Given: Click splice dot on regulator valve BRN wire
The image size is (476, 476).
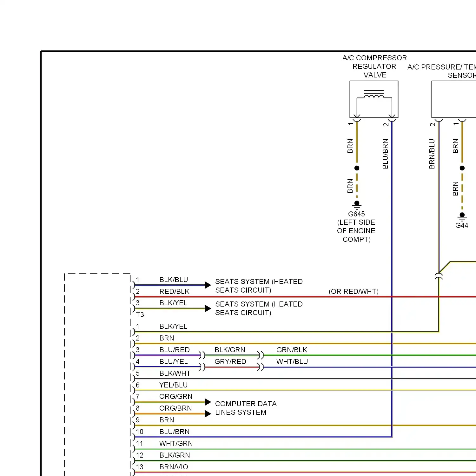Looking at the screenshot, I should 357,168.
